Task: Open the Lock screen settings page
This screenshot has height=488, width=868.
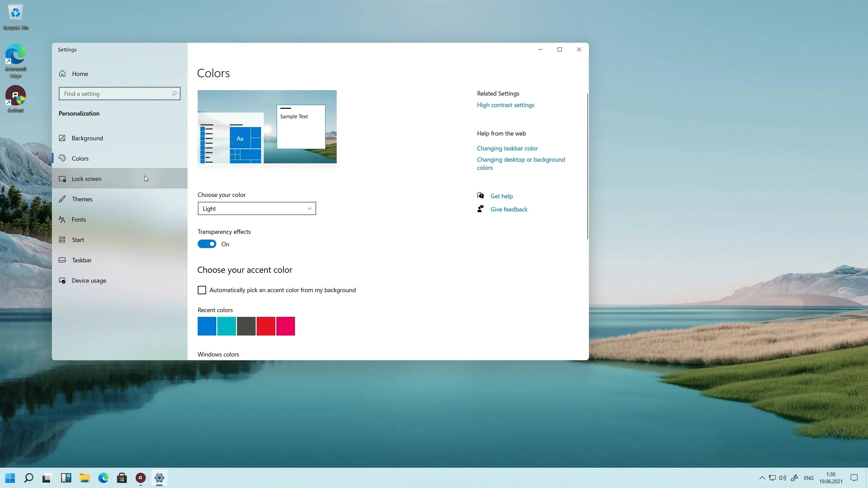Action: tap(86, 179)
